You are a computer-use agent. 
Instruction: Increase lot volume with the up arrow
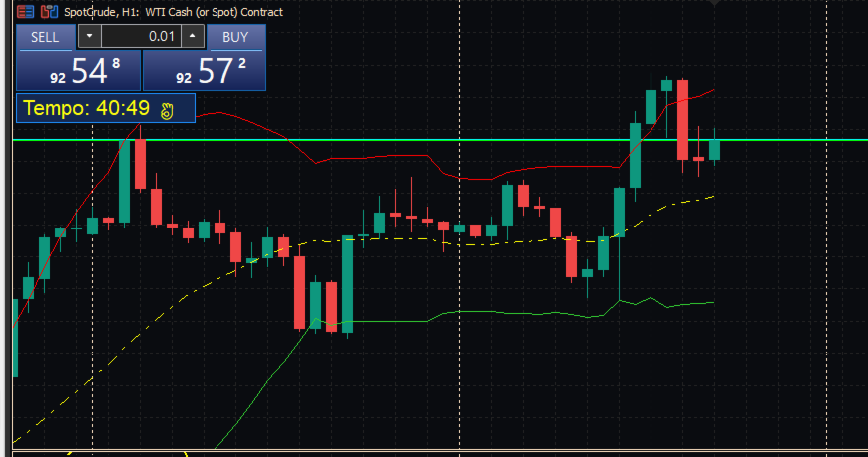(193, 37)
